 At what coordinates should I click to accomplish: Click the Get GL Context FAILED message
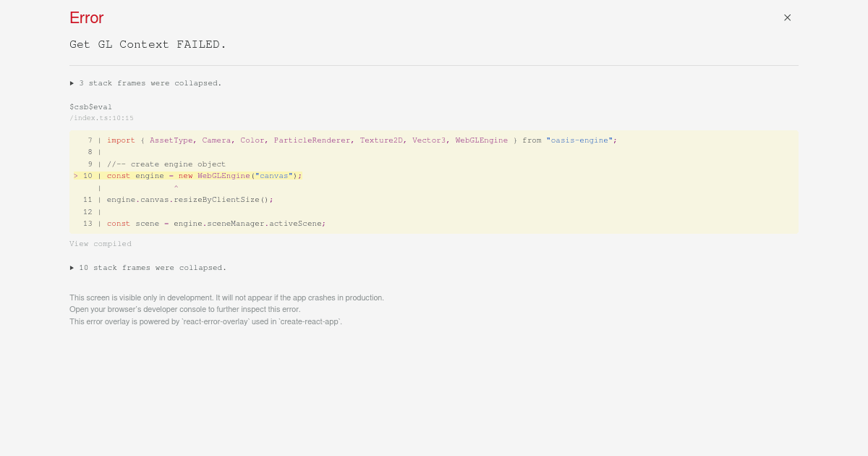(x=148, y=44)
